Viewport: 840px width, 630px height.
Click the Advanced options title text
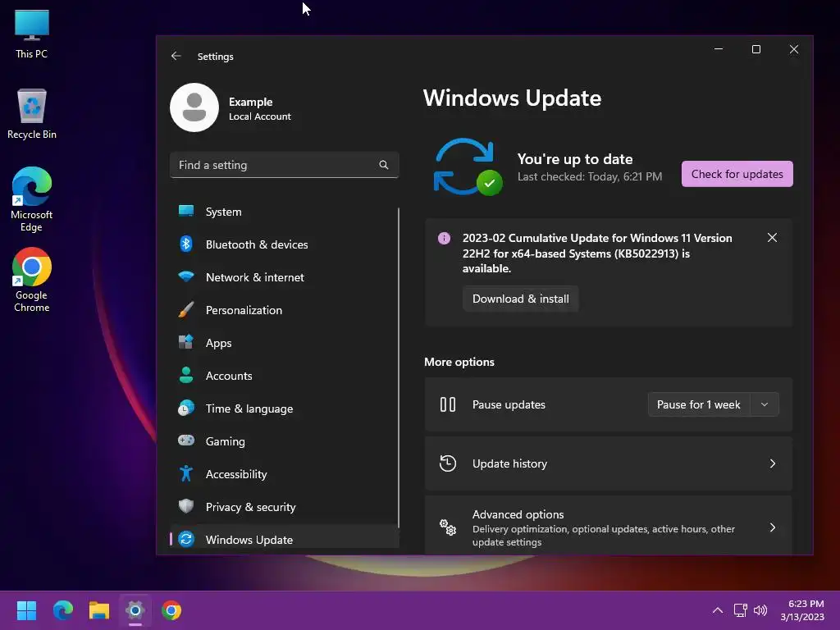click(x=518, y=514)
